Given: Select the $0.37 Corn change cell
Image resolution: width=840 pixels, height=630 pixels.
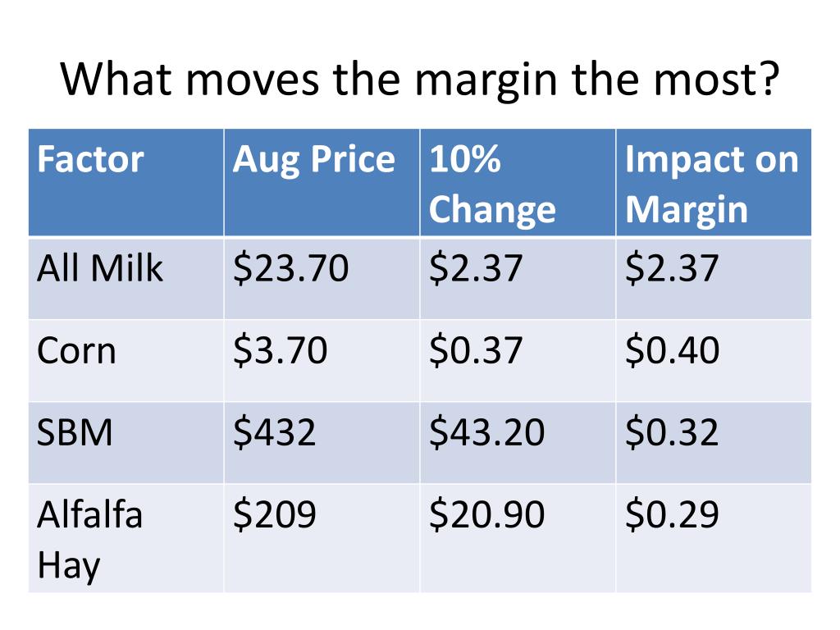Looking at the screenshot, I should point(518,361).
